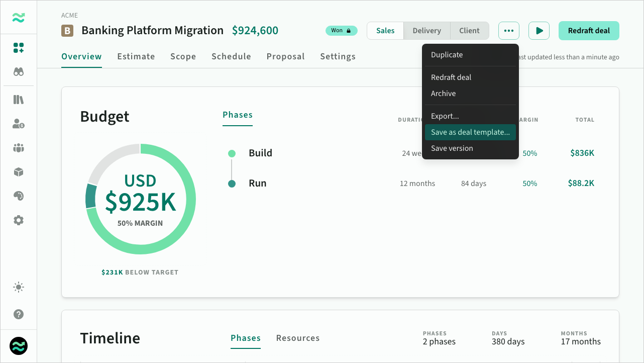This screenshot has height=363, width=644.
Task: Click the TOTAL column header
Action: pyautogui.click(x=585, y=120)
